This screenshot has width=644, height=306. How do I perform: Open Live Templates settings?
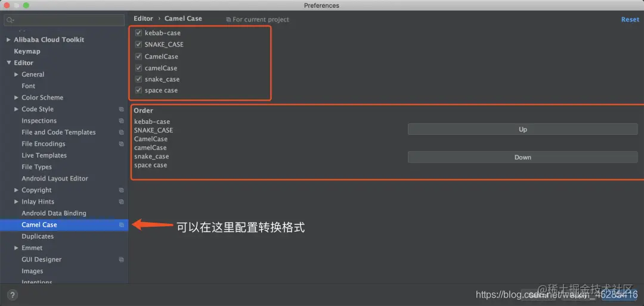(44, 155)
